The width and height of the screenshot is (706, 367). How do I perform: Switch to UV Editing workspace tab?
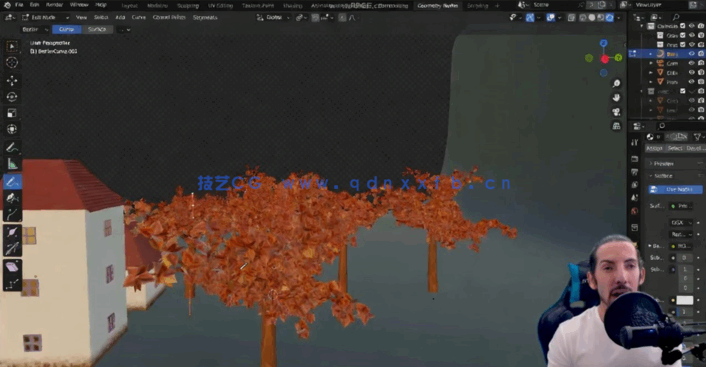tap(221, 6)
